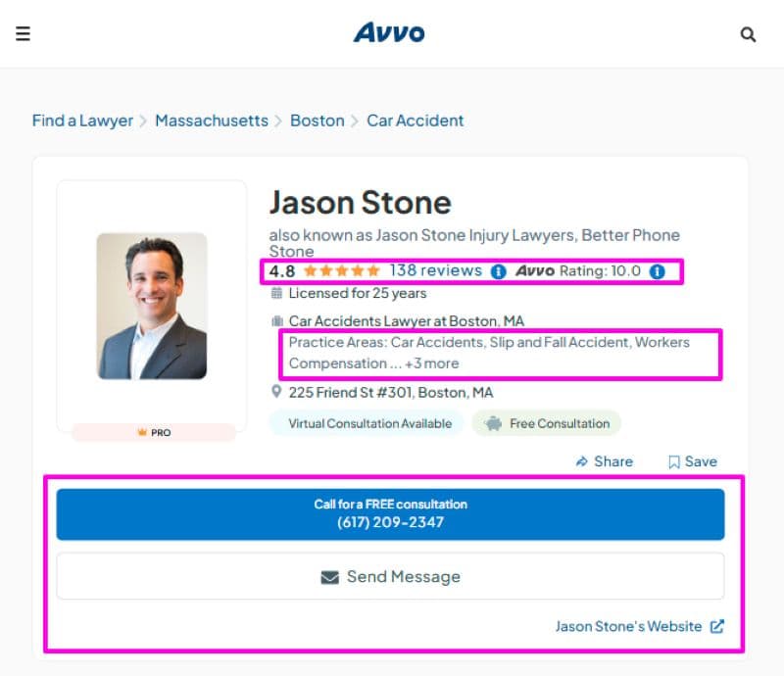
Task: Click the external link icon beside Jason Stone's Website
Action: pyautogui.click(x=717, y=626)
